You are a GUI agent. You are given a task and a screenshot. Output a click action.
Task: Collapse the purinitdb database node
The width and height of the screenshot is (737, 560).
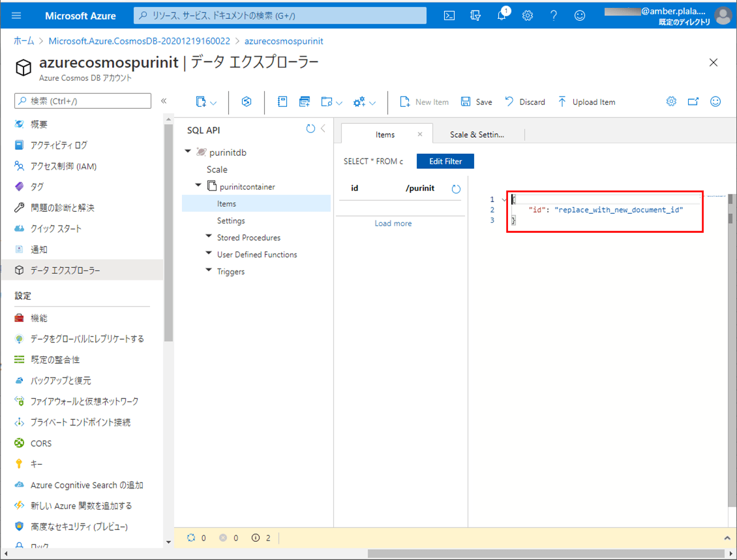tap(188, 151)
